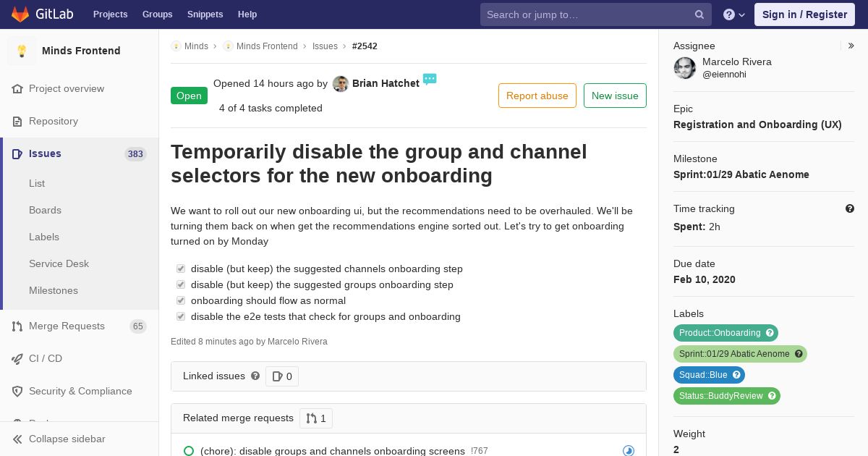Viewport: 868px width, 456px height.
Task: Open the Projects top menu
Action: click(110, 14)
